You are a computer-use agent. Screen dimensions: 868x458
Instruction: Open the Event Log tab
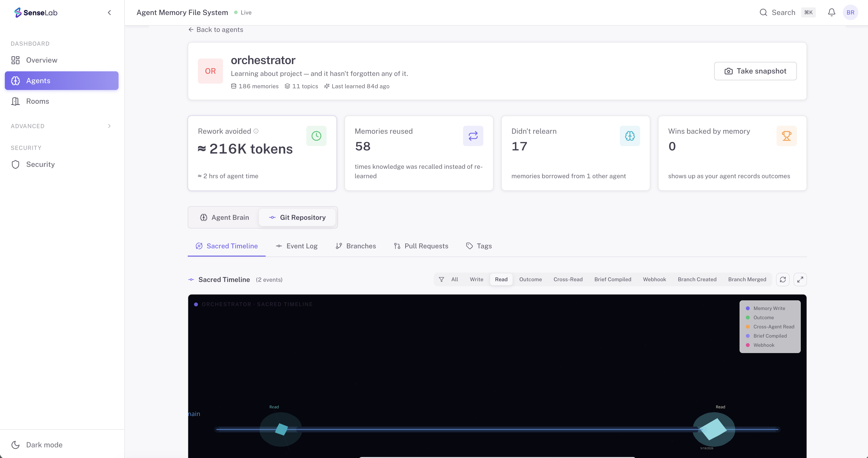297,246
